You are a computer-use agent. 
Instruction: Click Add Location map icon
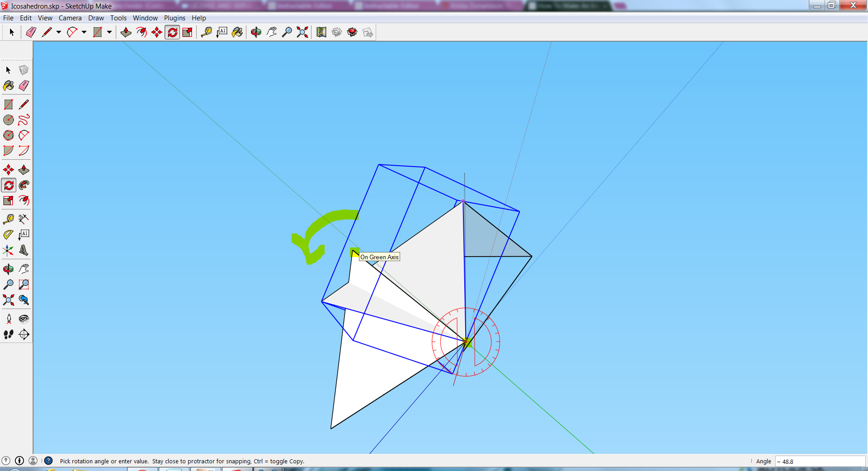pos(321,32)
